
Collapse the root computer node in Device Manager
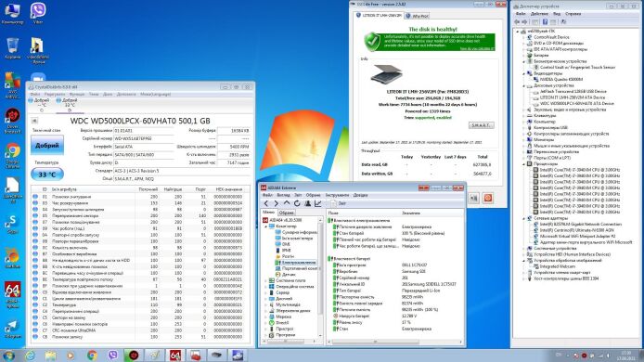coord(518,32)
